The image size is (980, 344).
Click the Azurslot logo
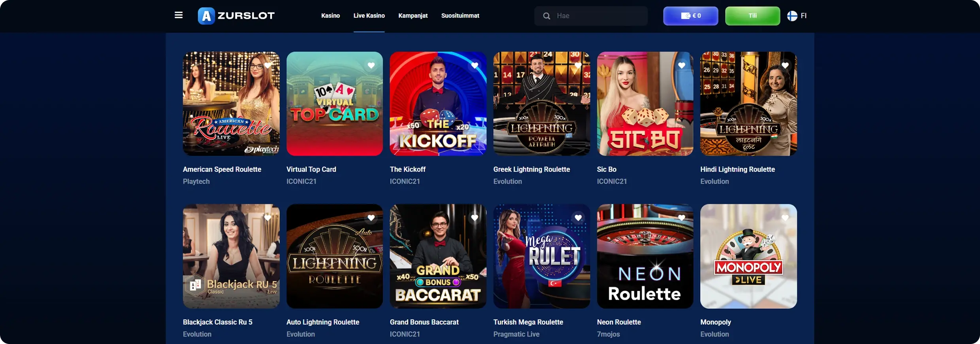(x=236, y=16)
